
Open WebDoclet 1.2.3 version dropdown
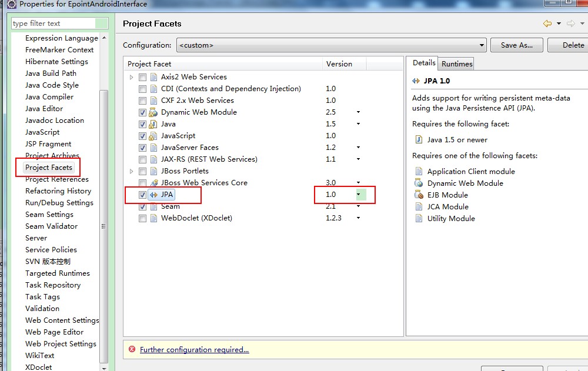point(359,218)
